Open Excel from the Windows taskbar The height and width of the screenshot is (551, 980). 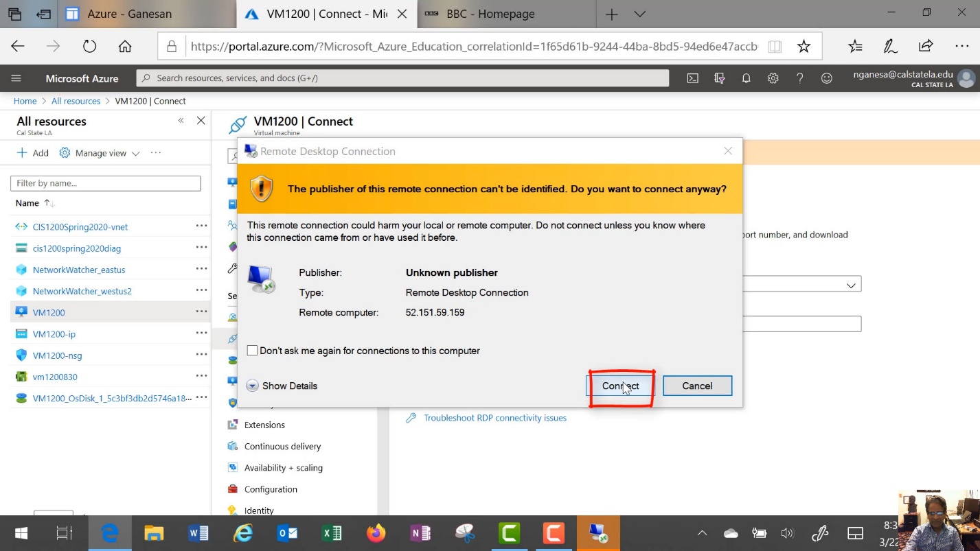click(x=332, y=533)
